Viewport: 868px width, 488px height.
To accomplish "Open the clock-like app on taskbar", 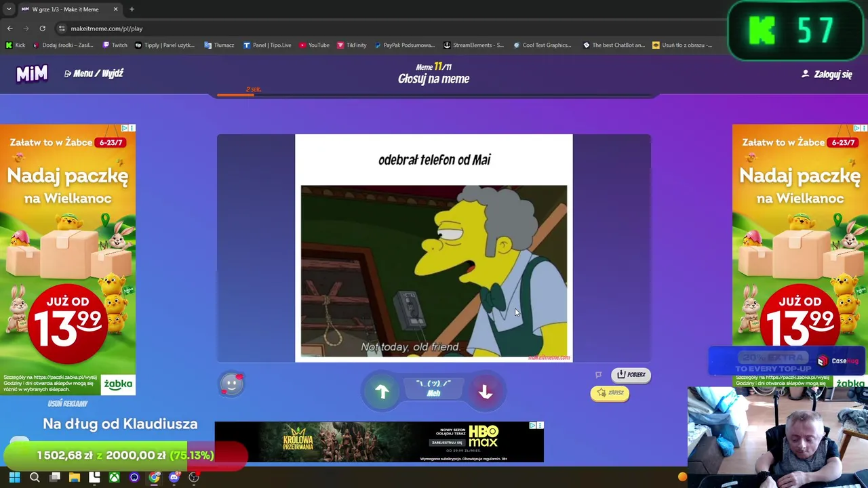I will (194, 477).
